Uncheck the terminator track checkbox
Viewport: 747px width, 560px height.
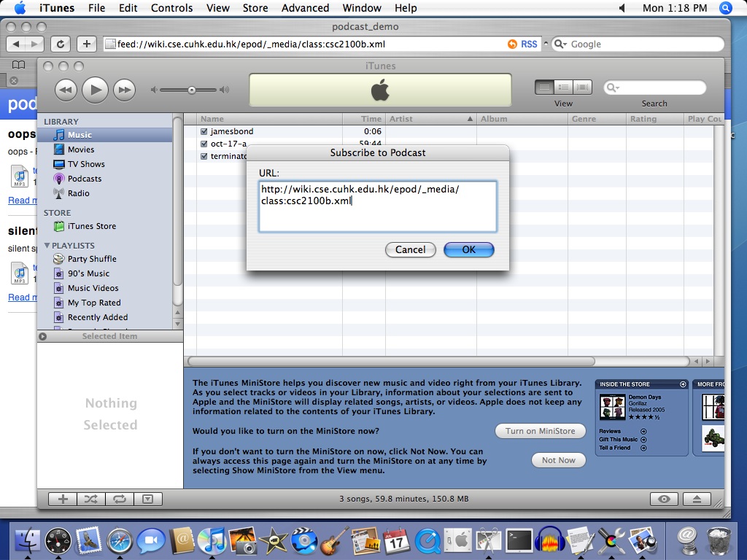(204, 156)
